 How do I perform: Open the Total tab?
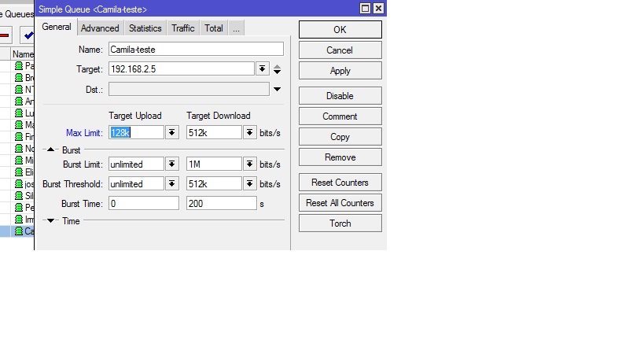[214, 28]
